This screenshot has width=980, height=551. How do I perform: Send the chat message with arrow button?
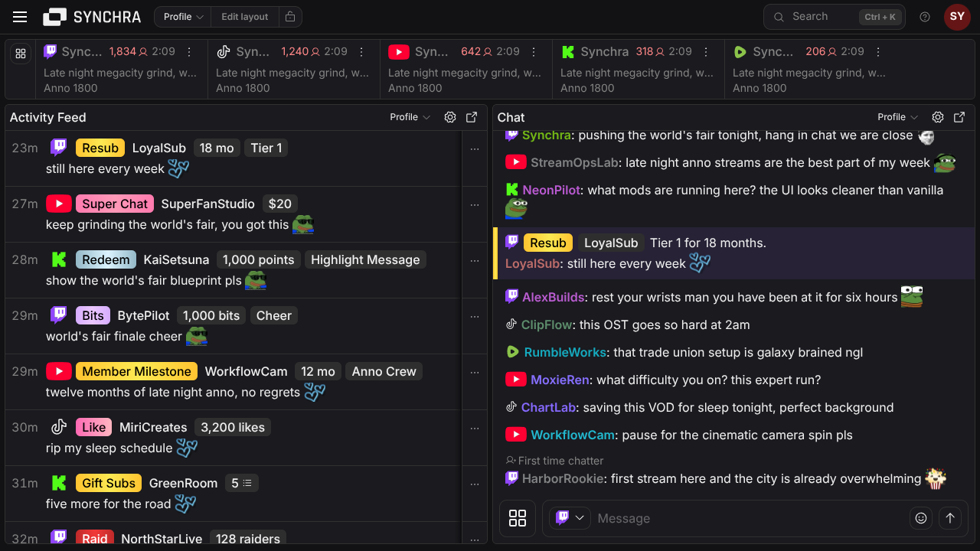click(950, 518)
